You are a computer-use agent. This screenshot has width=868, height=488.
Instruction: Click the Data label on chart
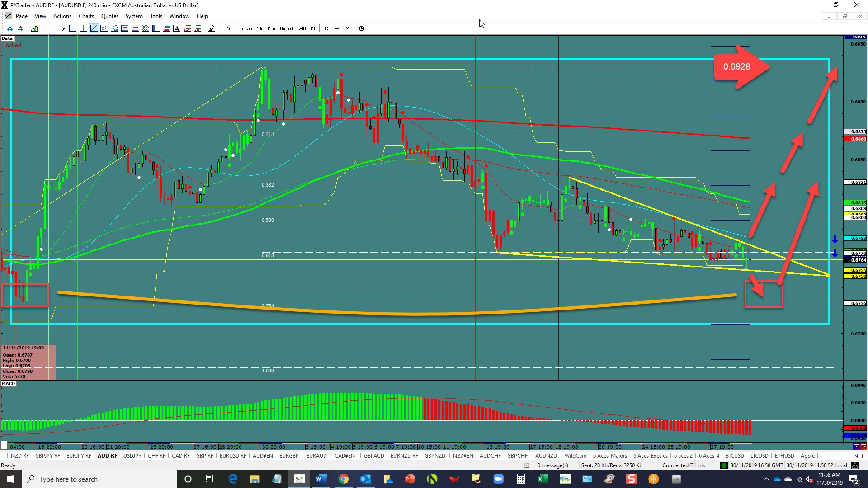[x=7, y=38]
